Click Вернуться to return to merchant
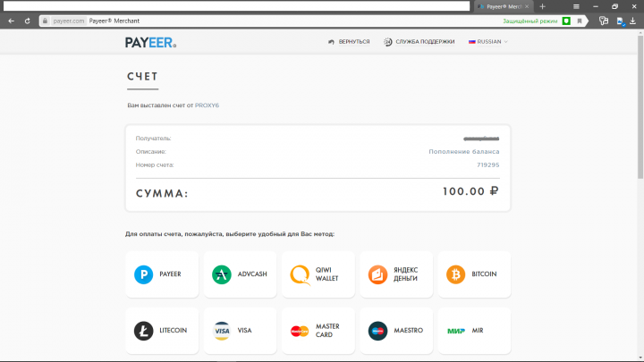This screenshot has height=362, width=644. coord(349,42)
